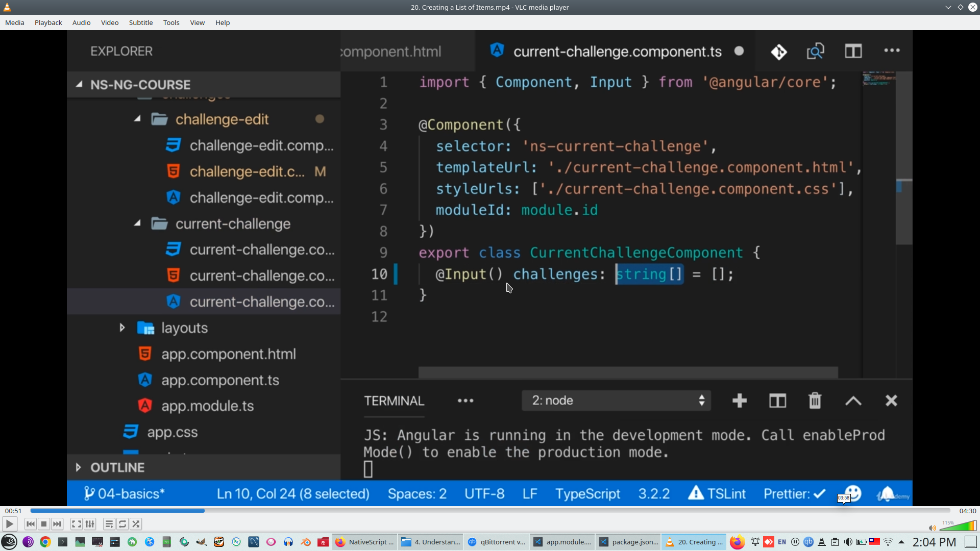Click the 00:51 elapsed time label
980x551 pixels.
click(13, 511)
